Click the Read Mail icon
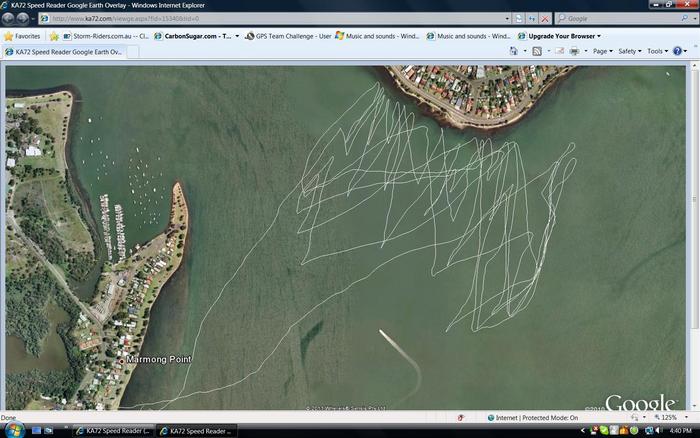700x438 pixels. pyautogui.click(x=557, y=51)
